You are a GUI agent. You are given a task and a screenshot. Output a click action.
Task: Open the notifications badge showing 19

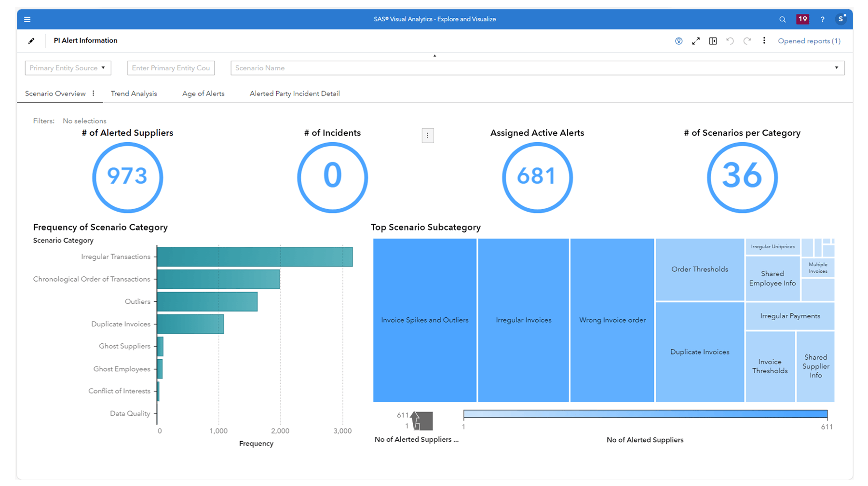(802, 19)
